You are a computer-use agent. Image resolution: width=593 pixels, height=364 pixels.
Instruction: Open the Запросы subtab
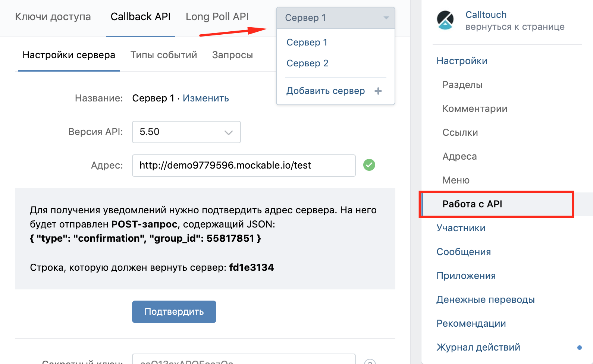(x=232, y=55)
